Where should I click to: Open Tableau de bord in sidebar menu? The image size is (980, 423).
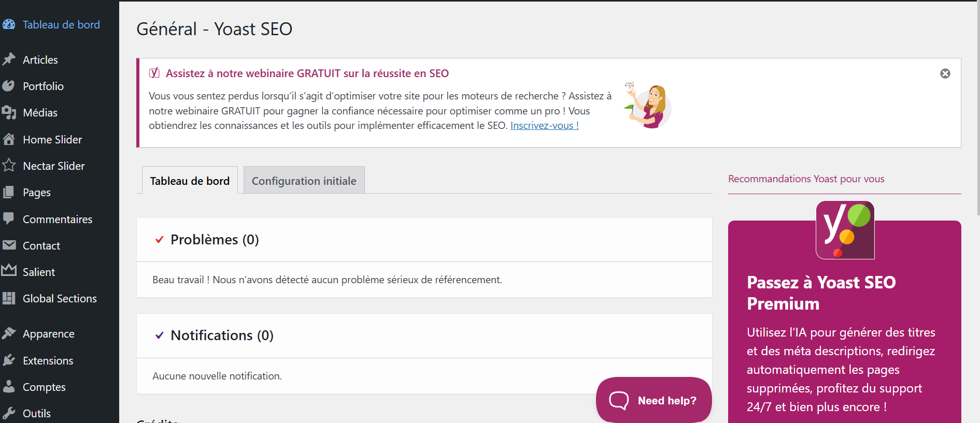point(61,24)
